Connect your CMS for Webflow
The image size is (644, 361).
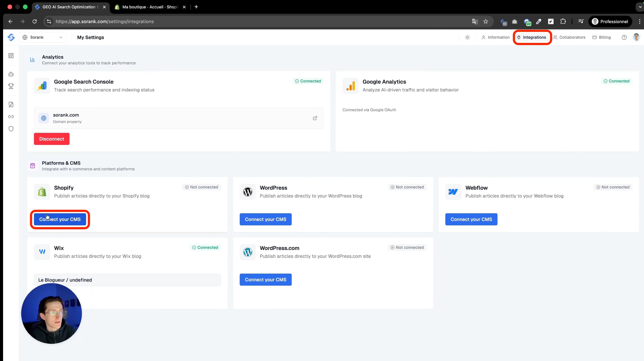[x=471, y=219]
